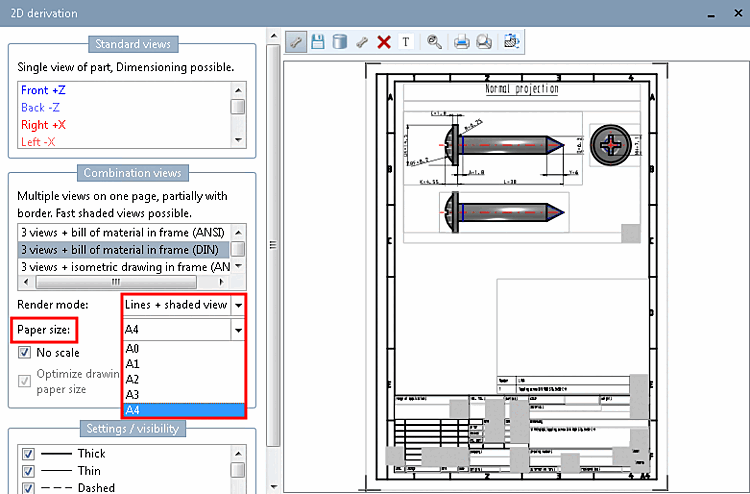Click the database cylinder icon
This screenshot has width=750, height=494.
coord(339,42)
